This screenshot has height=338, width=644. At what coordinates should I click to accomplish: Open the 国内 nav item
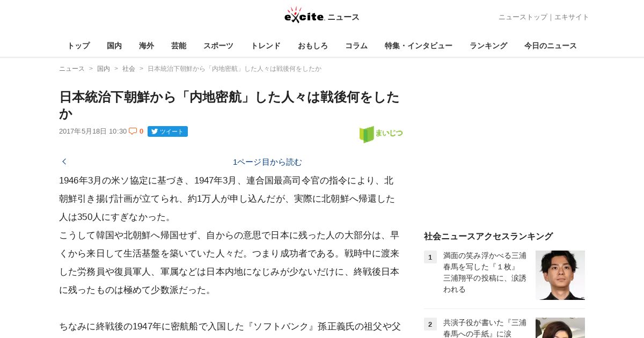(x=114, y=46)
